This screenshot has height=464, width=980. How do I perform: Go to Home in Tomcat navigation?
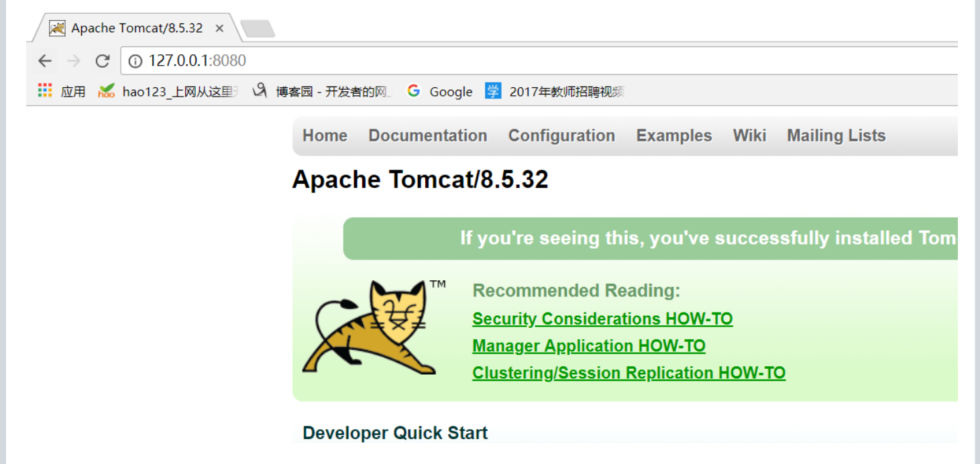click(325, 135)
